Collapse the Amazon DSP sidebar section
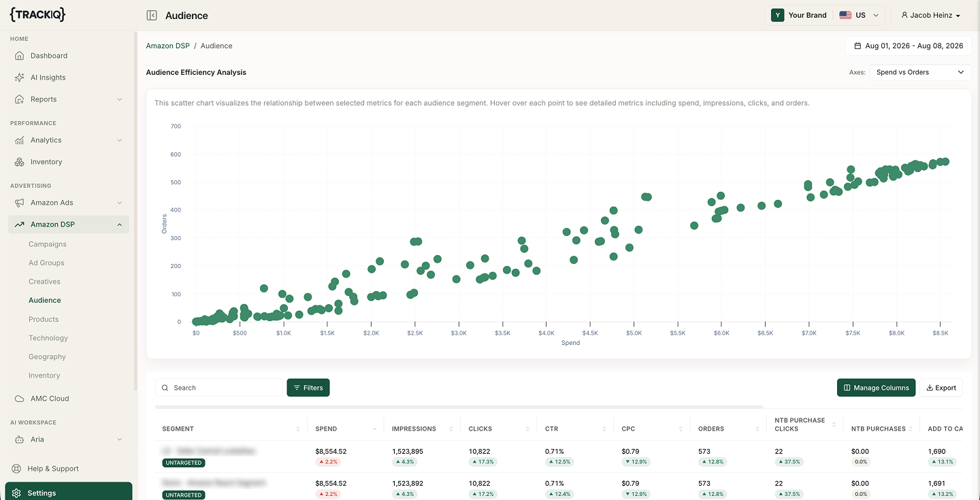The width and height of the screenshot is (980, 500). [120, 224]
